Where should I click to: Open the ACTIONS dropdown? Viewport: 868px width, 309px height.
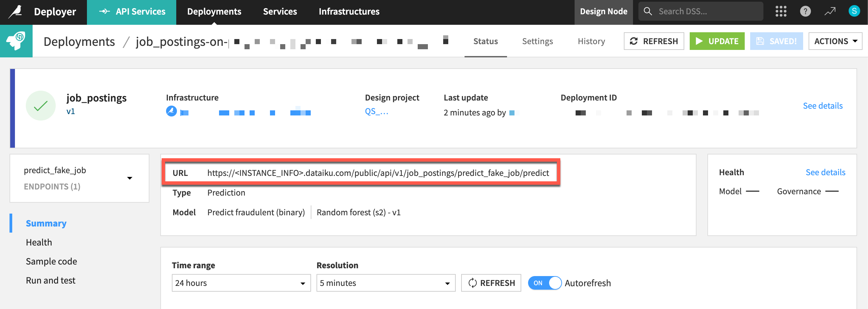pyautogui.click(x=835, y=41)
